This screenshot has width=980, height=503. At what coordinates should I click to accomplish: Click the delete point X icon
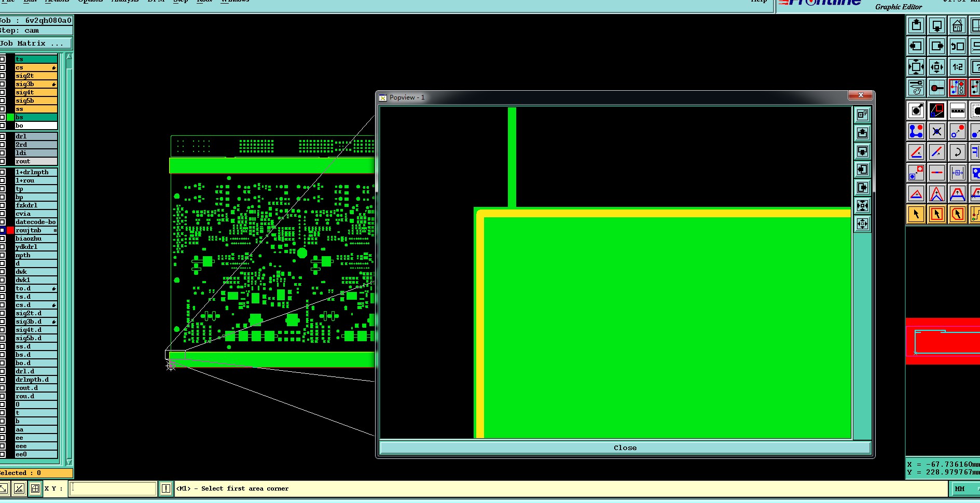click(x=937, y=131)
